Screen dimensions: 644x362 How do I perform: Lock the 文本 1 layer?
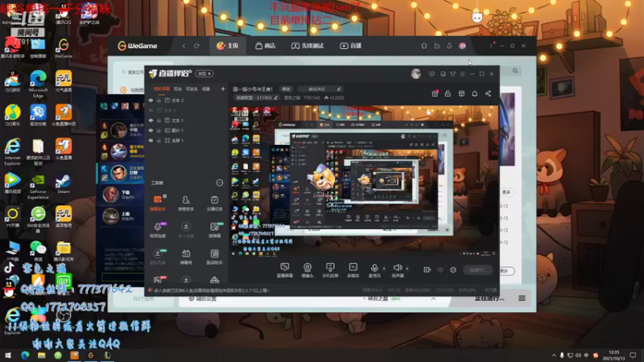click(x=159, y=121)
